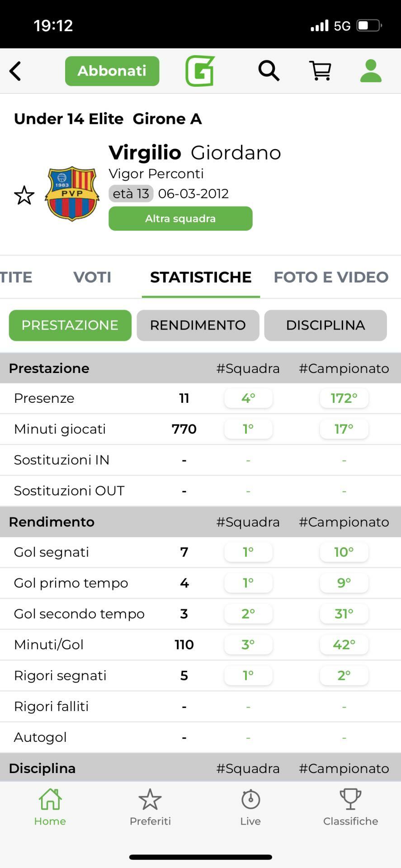This screenshot has height=868, width=401.
Task: Open Preferiti in bottom navigation
Action: coord(150,807)
